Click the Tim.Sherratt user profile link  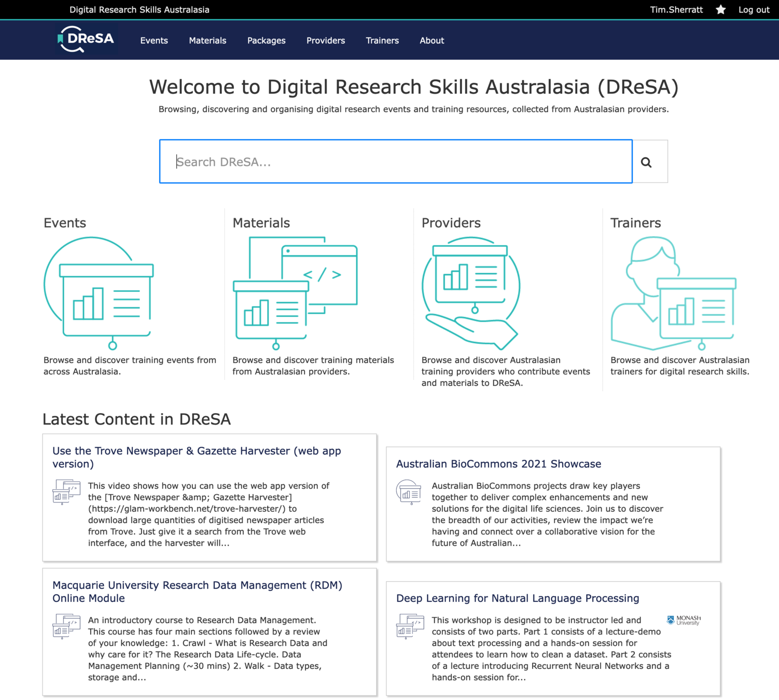tap(676, 10)
